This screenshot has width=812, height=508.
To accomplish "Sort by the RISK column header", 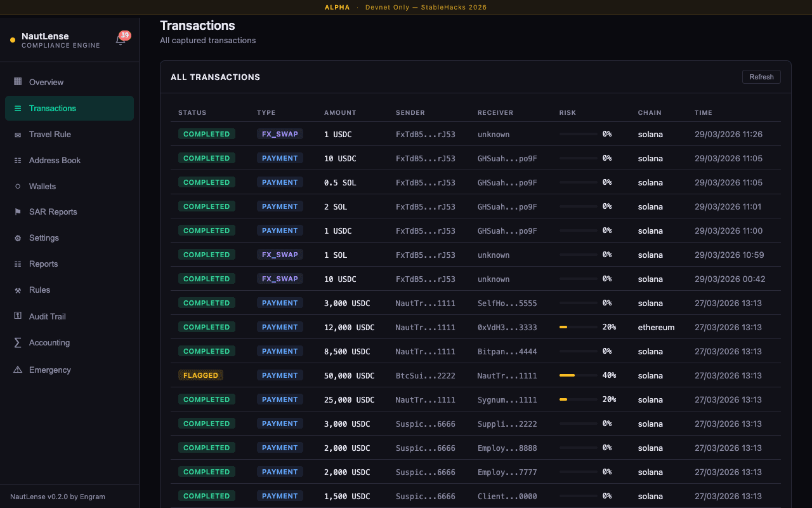I will tap(567, 112).
